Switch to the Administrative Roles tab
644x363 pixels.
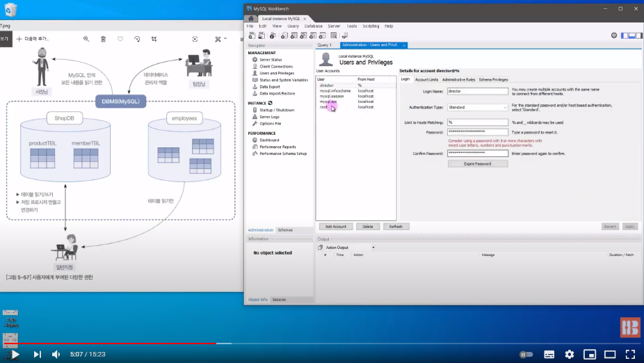[458, 80]
